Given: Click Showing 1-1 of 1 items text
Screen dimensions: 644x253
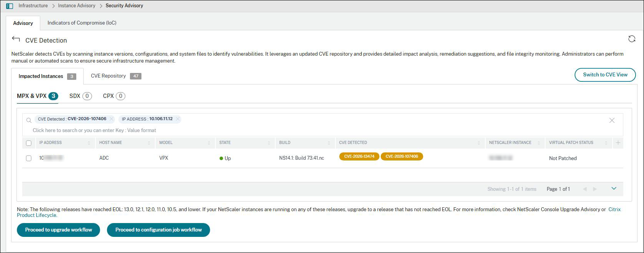Looking at the screenshot, I should (512, 189).
